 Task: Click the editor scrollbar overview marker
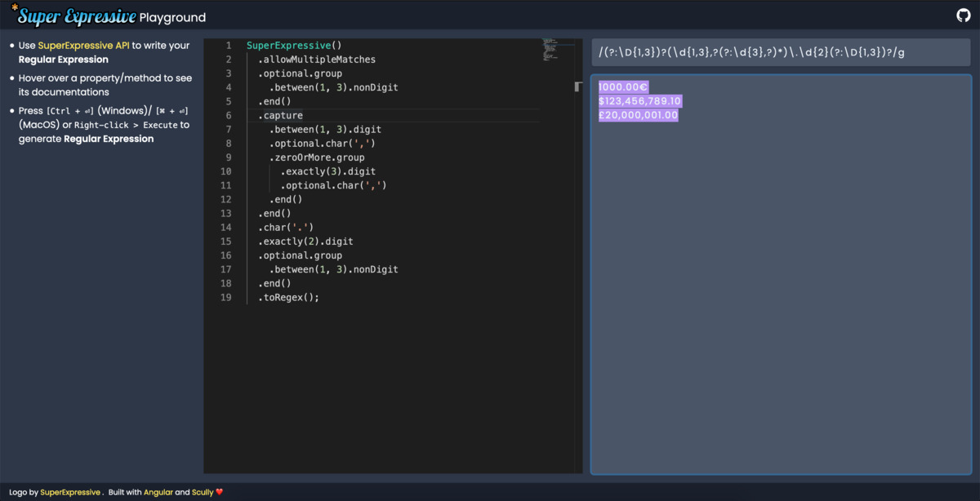point(578,86)
